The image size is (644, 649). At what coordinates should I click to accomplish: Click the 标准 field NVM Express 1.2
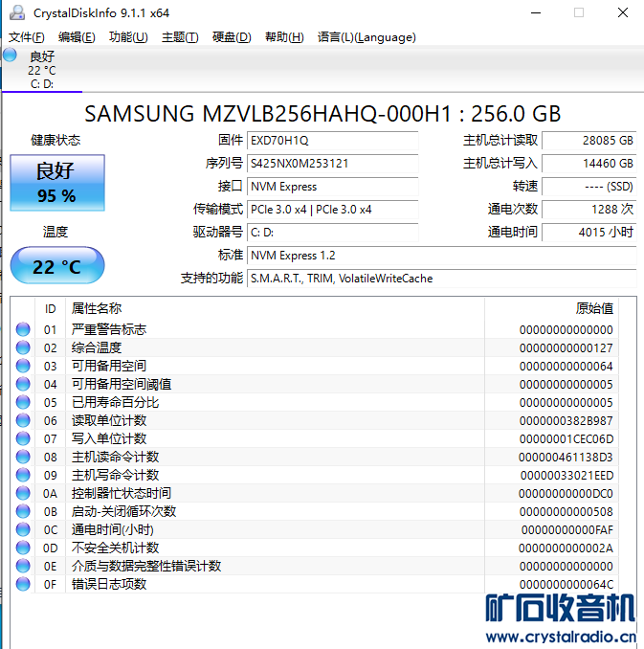(441, 256)
